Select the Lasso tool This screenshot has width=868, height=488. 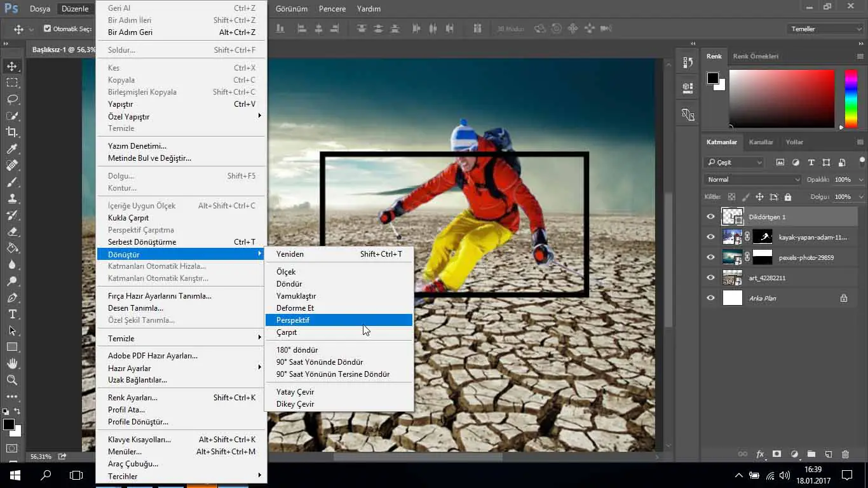pyautogui.click(x=12, y=99)
